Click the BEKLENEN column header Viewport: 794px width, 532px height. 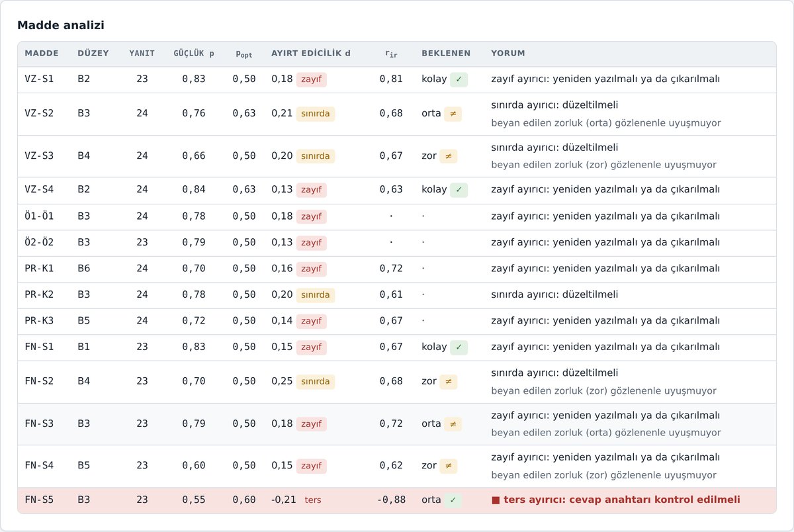pyautogui.click(x=446, y=54)
